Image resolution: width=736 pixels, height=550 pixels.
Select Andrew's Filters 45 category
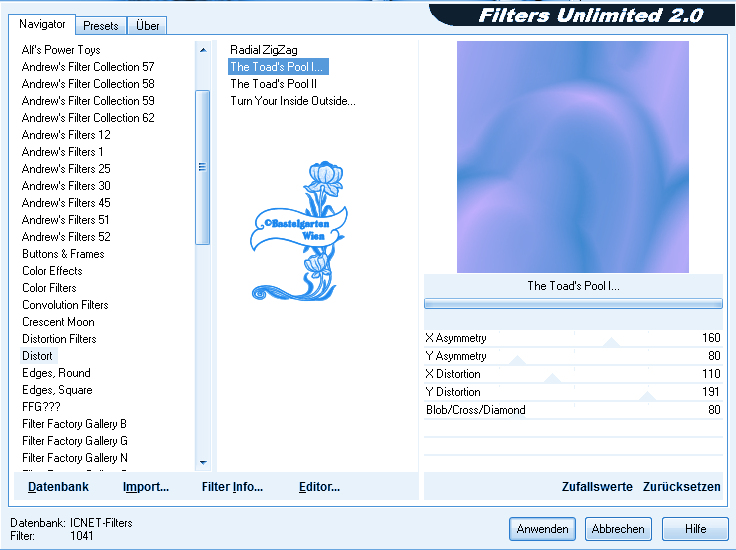pyautogui.click(x=66, y=203)
